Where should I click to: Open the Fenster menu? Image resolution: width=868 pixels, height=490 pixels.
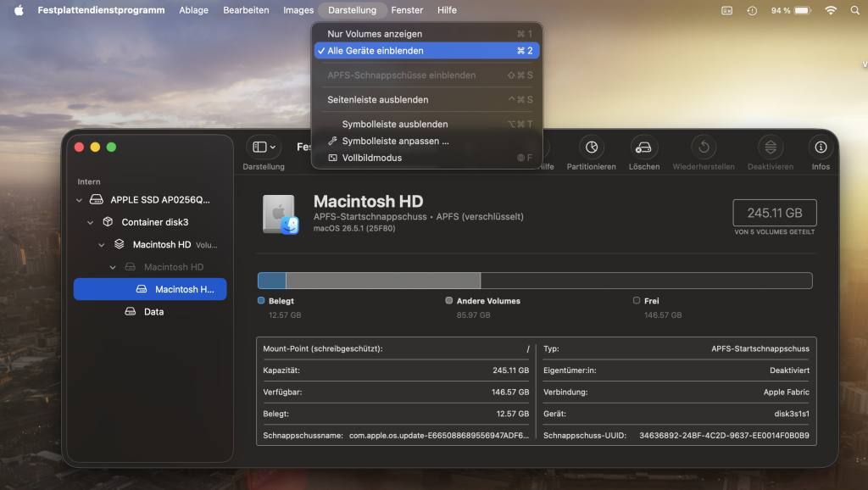(x=407, y=10)
